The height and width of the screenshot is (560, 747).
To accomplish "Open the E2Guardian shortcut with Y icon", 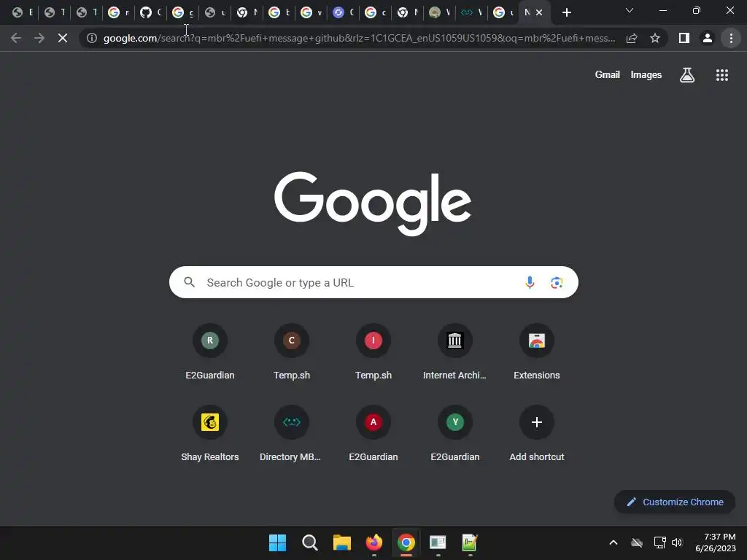I will coord(455,432).
